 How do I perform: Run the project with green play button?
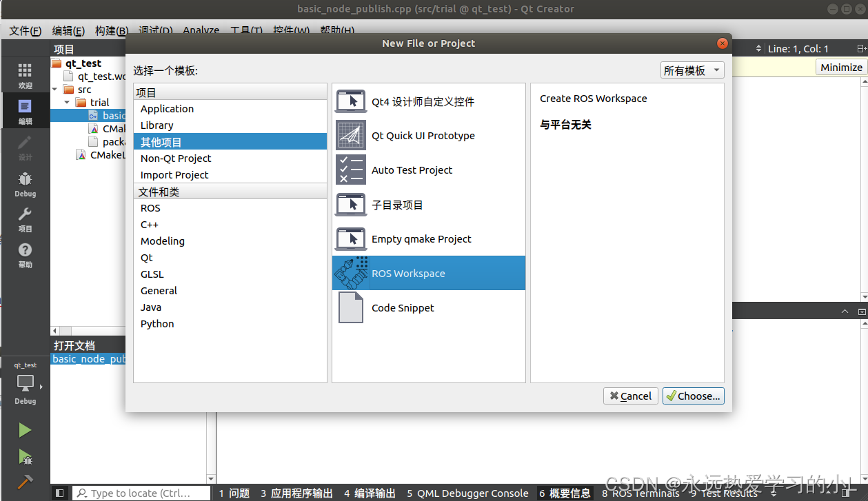25,429
